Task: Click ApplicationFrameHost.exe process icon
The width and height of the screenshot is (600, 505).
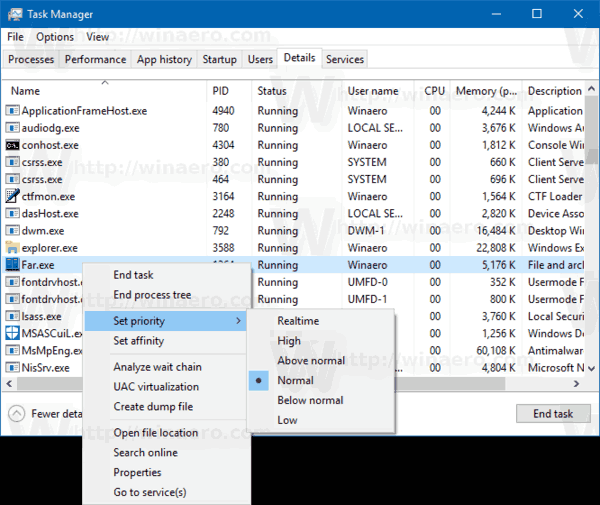Action: [x=12, y=111]
